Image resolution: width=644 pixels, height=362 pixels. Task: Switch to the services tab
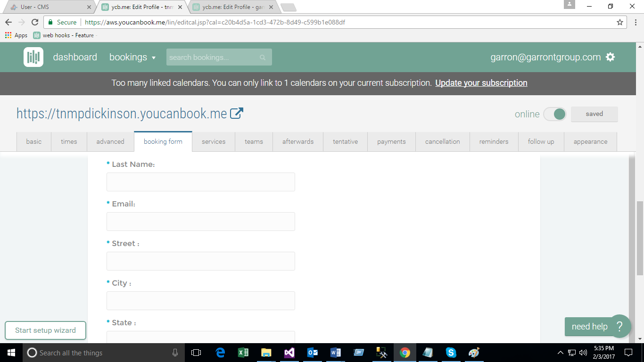click(214, 141)
